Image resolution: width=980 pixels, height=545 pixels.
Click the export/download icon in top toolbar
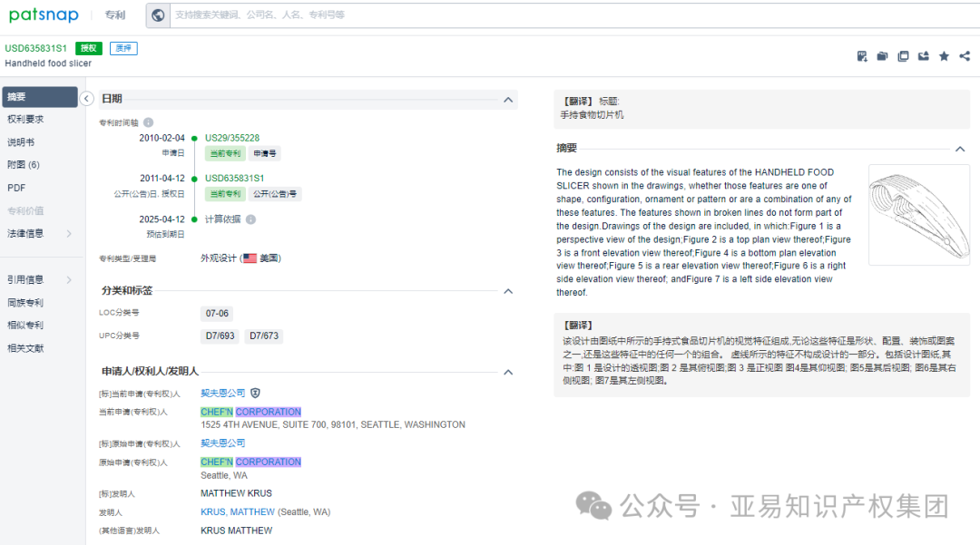923,56
